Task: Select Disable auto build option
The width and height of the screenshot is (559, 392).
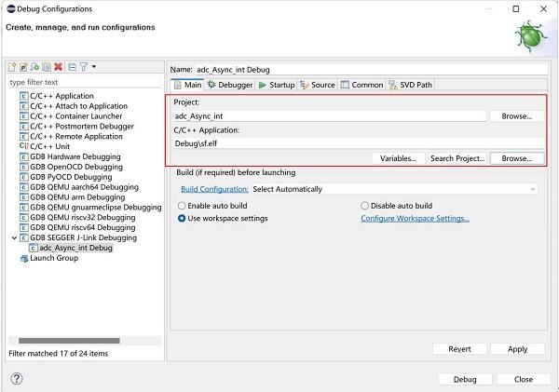Action: click(x=364, y=205)
